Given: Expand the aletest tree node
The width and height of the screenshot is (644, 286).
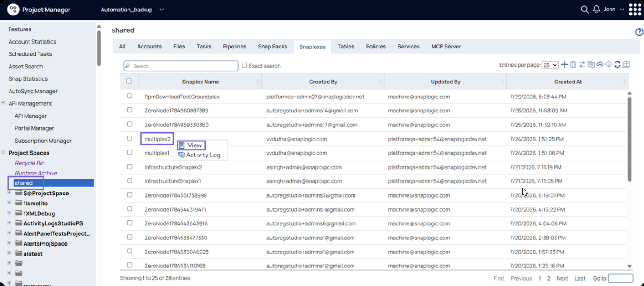Looking at the screenshot, I should coord(9,253).
